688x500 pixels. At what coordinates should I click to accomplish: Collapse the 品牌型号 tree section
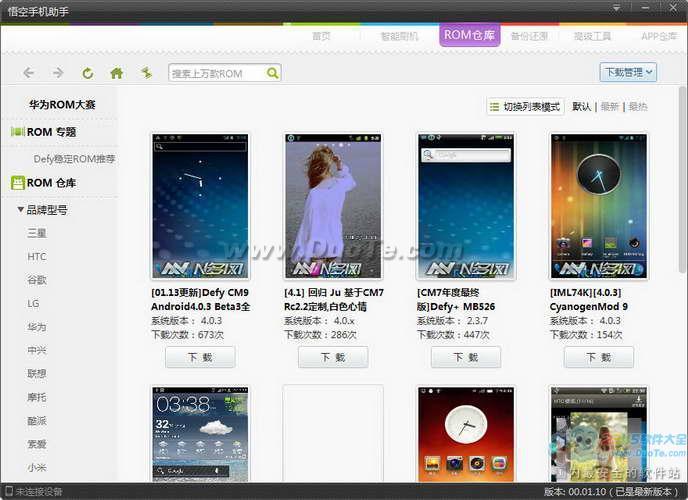pos(20,210)
